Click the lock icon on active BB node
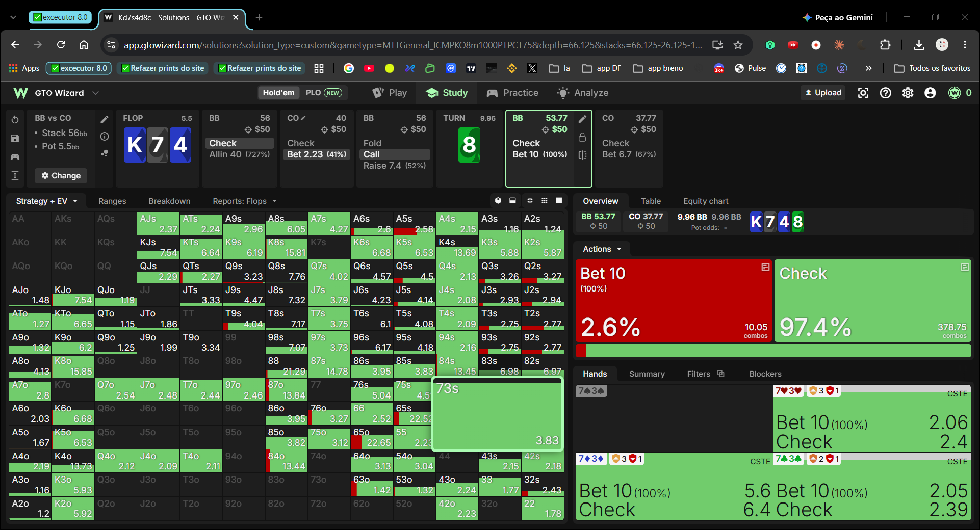This screenshot has width=980, height=530. [x=582, y=137]
